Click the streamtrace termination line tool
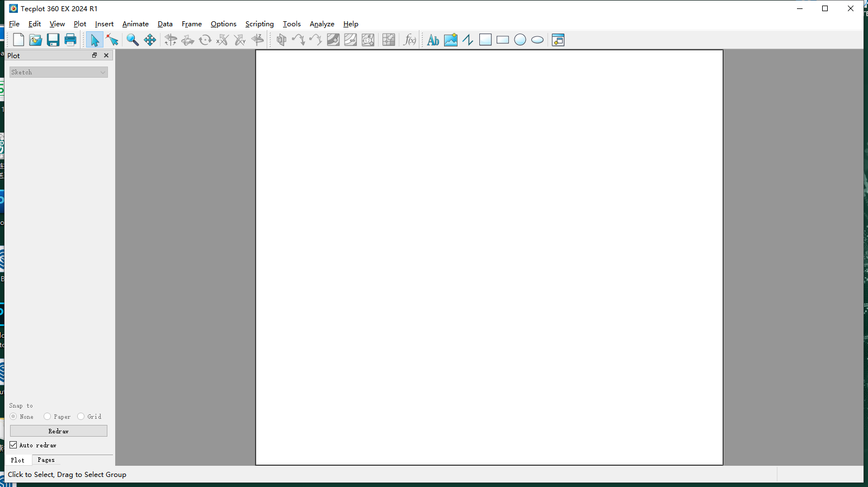The height and width of the screenshot is (487, 868). click(x=316, y=40)
